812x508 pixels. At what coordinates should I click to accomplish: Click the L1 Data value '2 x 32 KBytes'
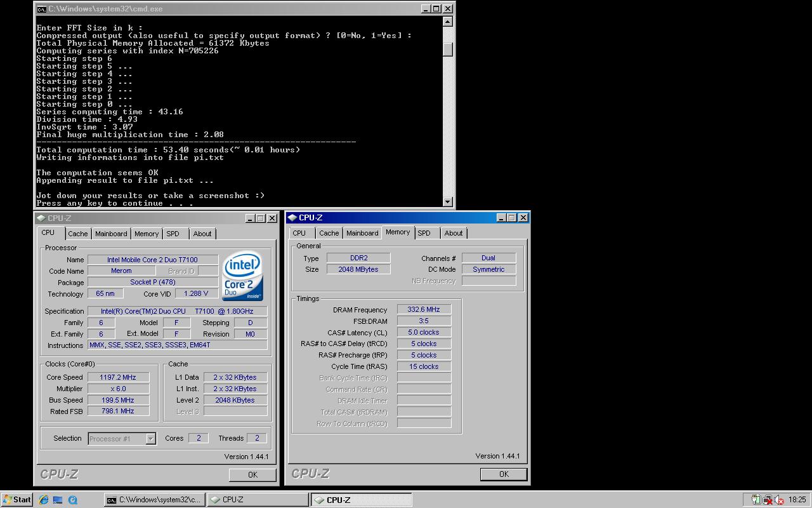click(x=235, y=377)
